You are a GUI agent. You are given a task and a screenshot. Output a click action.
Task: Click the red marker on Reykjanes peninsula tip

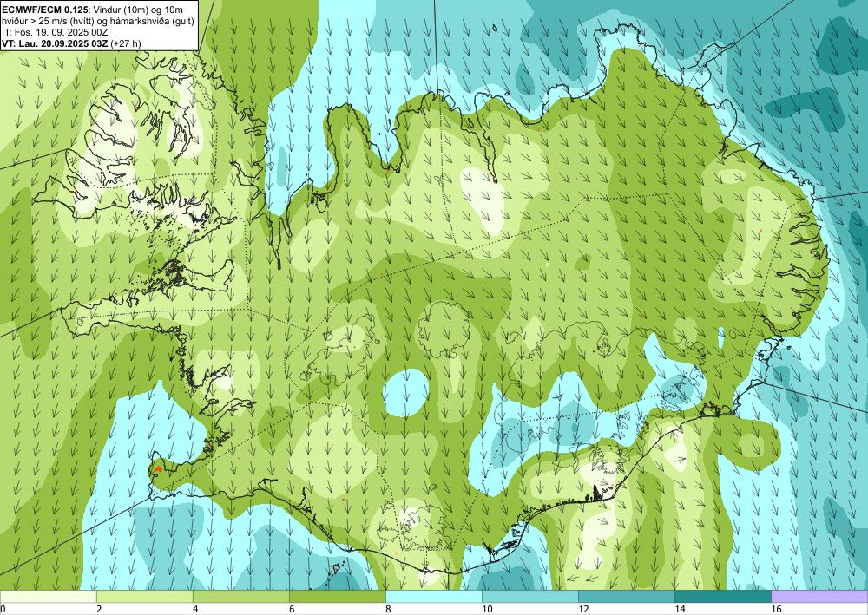point(158,469)
